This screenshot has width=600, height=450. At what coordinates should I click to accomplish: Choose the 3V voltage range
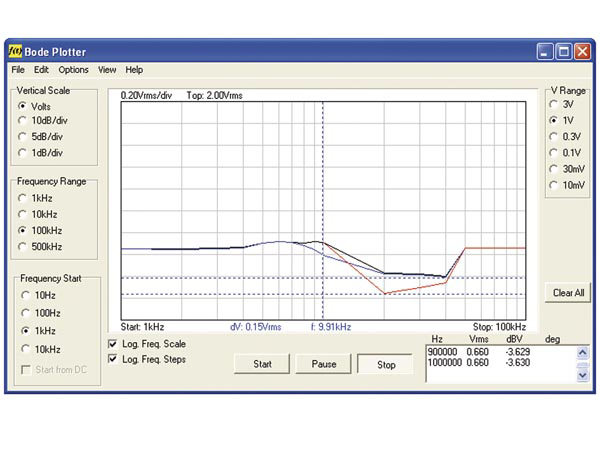(561, 104)
